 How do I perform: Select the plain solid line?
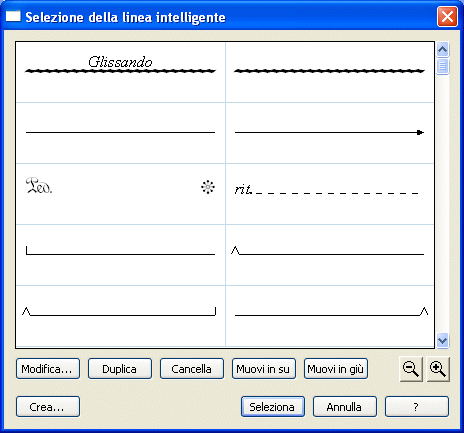120,133
